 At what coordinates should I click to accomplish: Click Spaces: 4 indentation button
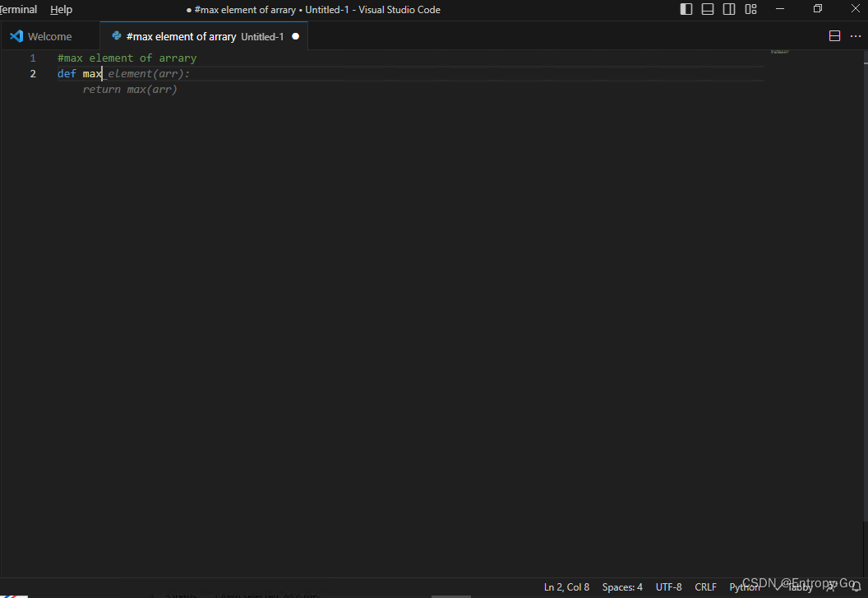622,586
